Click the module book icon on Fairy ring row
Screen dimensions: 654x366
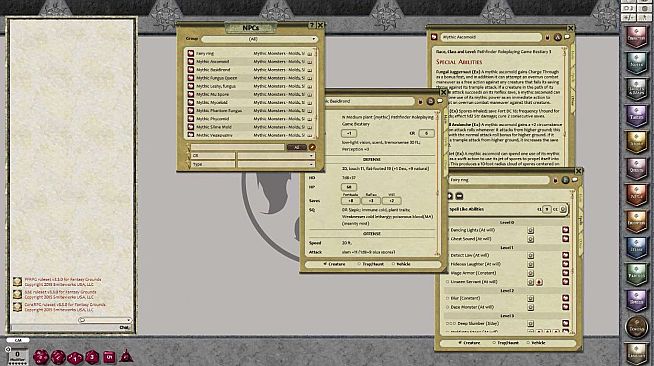pyautogui.click(x=309, y=54)
